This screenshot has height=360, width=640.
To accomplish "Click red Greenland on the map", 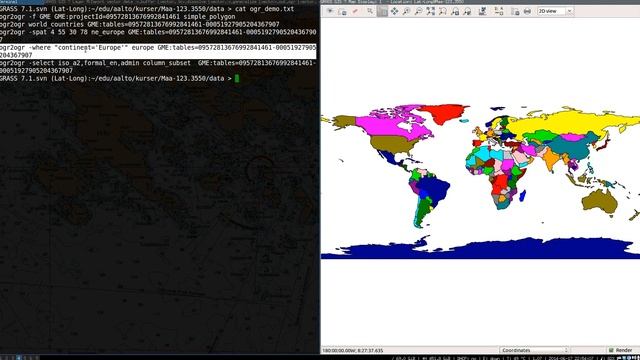I will 445,112.
